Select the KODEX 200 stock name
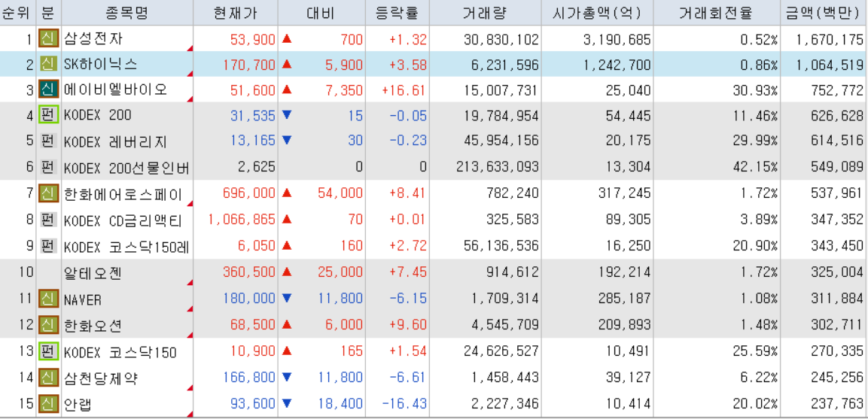868x419 pixels. click(x=97, y=115)
